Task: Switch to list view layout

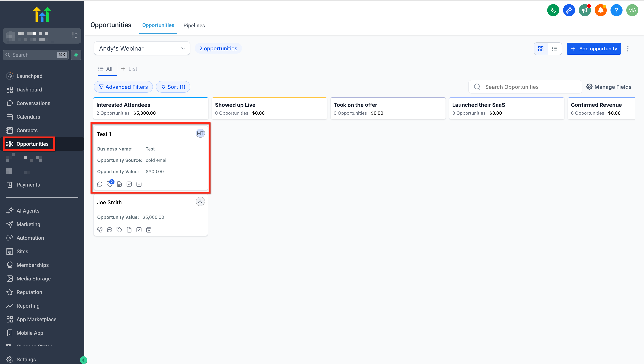Action: 555,49
